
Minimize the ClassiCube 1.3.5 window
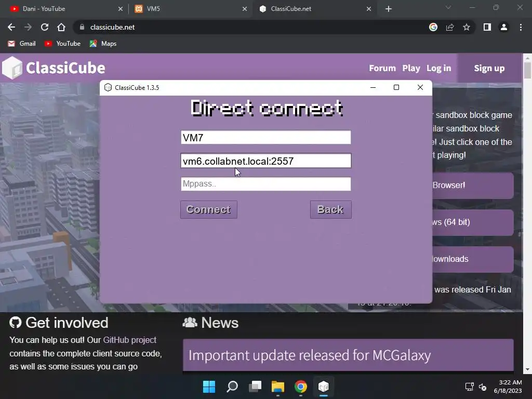(373, 87)
